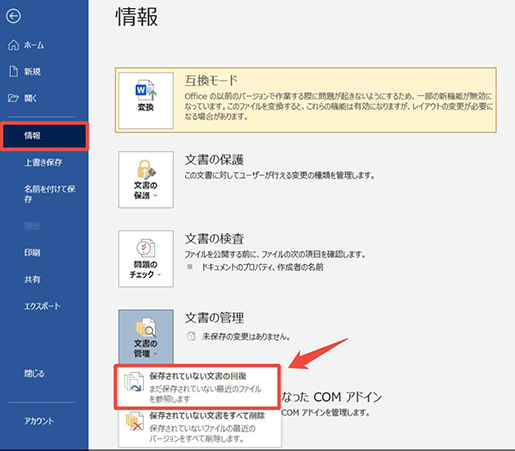Click the ドキュメントのプロパティ、作成者の名前 line
The height and width of the screenshot is (451, 515).
point(262,267)
